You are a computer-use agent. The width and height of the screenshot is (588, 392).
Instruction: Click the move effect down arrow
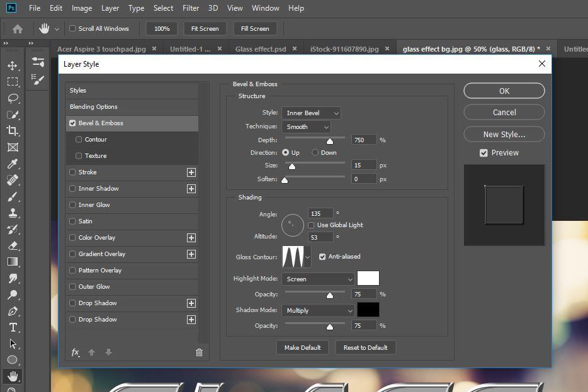(108, 352)
